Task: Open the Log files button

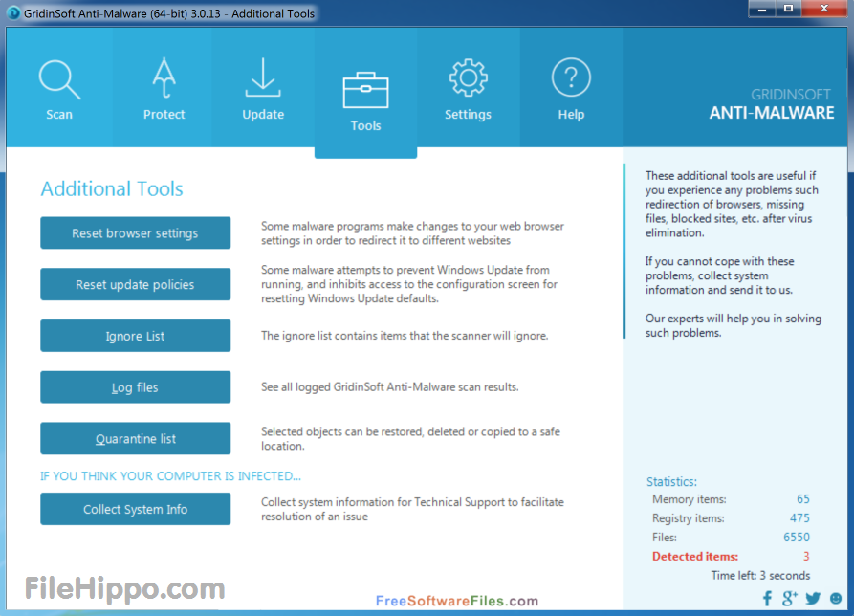Action: (x=135, y=387)
